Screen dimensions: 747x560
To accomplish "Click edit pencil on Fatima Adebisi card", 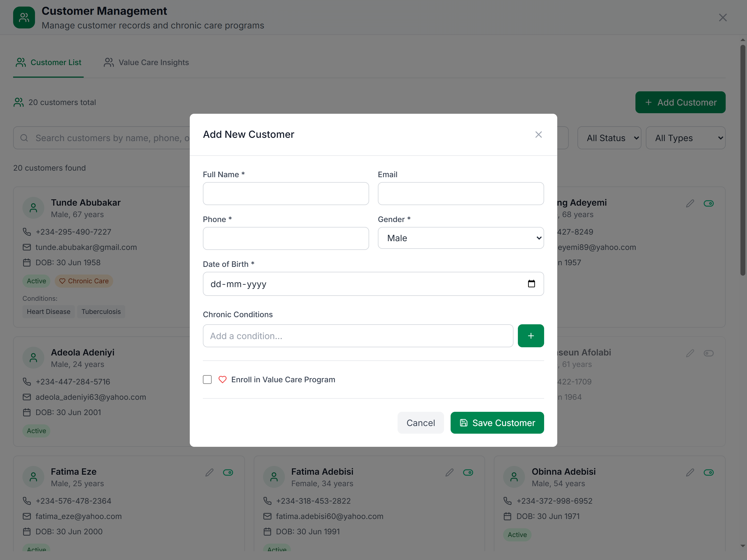I will point(450,472).
